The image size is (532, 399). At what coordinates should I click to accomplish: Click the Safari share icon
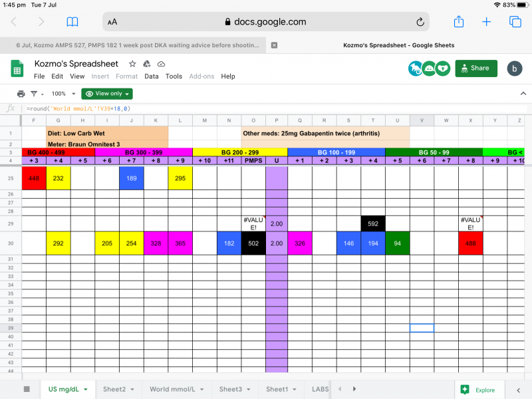(458, 22)
